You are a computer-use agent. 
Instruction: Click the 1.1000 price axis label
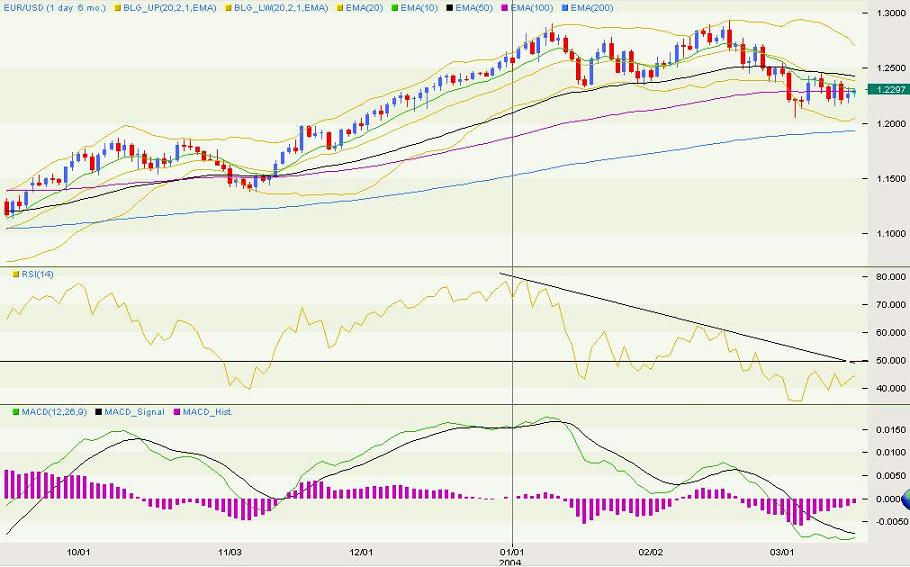tap(892, 234)
